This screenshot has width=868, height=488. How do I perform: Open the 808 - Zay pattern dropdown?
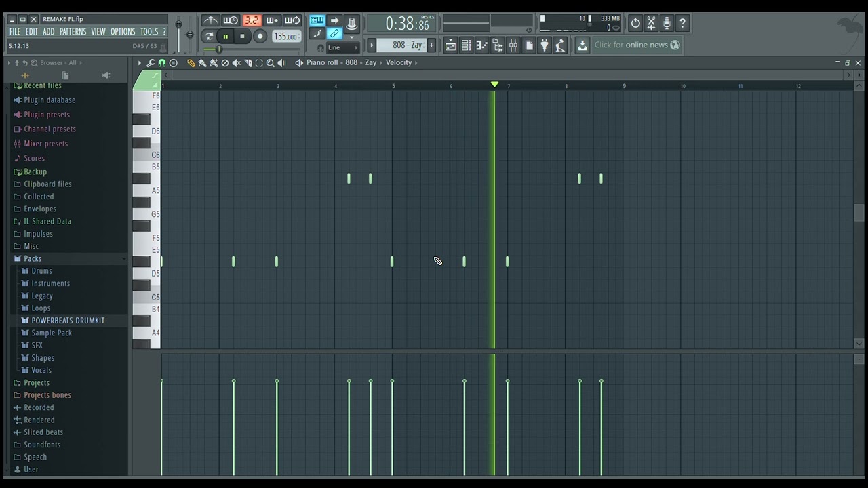[x=401, y=45]
